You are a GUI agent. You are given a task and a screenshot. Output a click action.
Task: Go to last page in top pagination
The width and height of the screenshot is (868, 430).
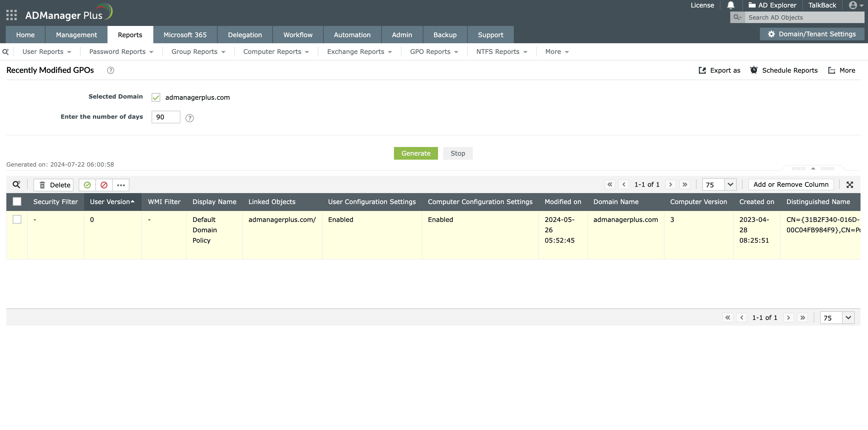coord(684,184)
